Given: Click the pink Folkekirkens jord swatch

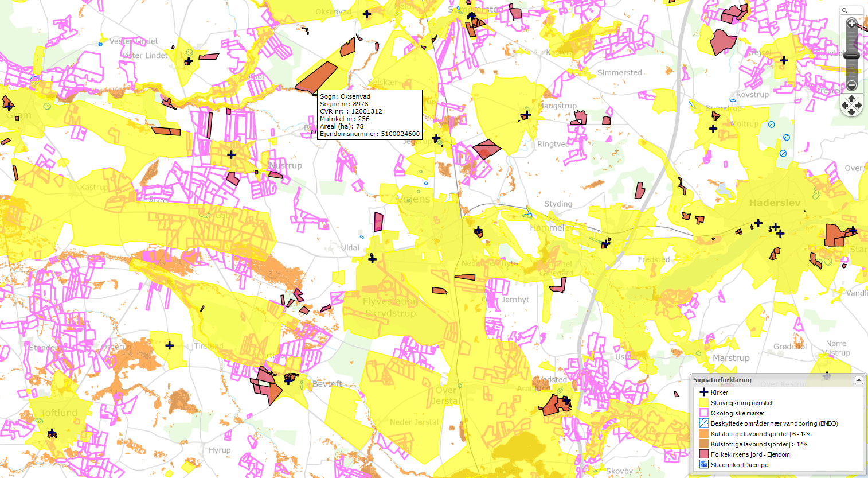Looking at the screenshot, I should click(703, 454).
